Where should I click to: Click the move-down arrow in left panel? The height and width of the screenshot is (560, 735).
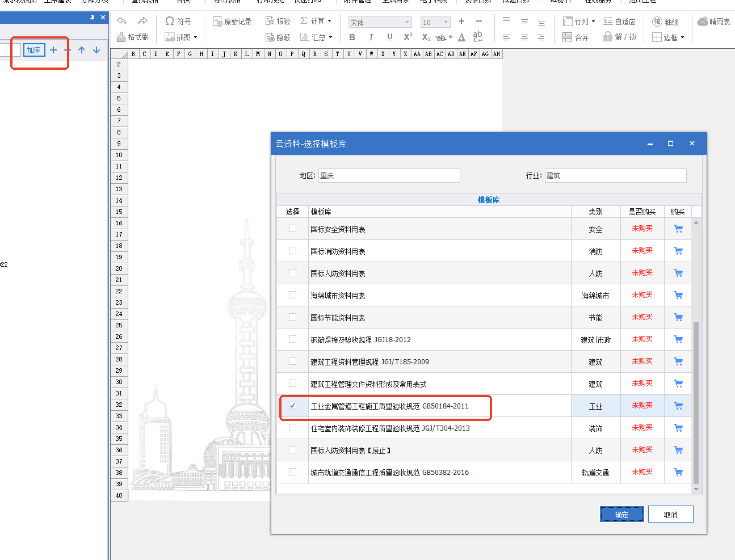[96, 50]
